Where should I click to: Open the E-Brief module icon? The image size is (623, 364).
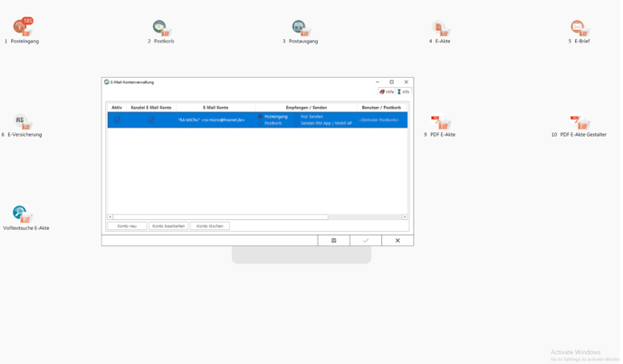click(580, 28)
